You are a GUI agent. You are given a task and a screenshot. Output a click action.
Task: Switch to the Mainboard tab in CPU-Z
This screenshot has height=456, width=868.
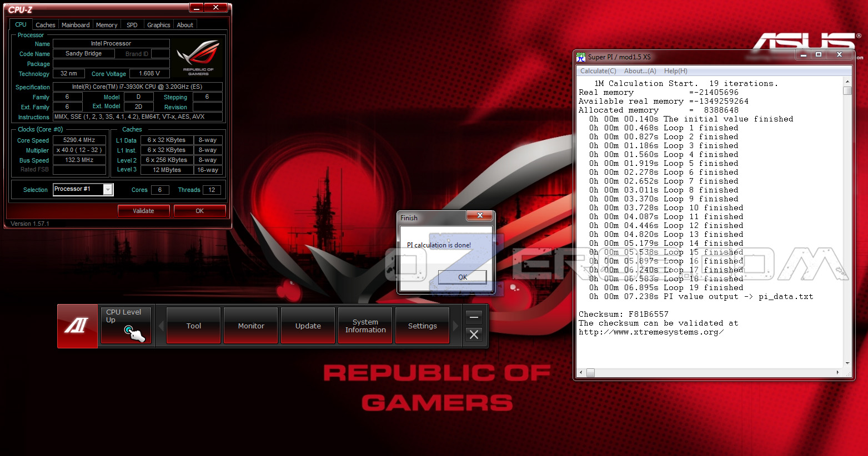tap(76, 25)
